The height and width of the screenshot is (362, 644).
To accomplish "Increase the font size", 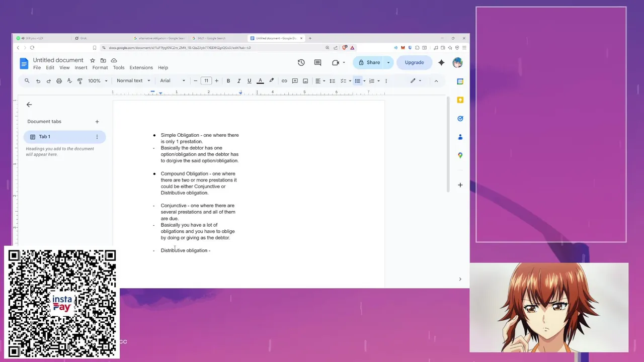I will (x=216, y=81).
